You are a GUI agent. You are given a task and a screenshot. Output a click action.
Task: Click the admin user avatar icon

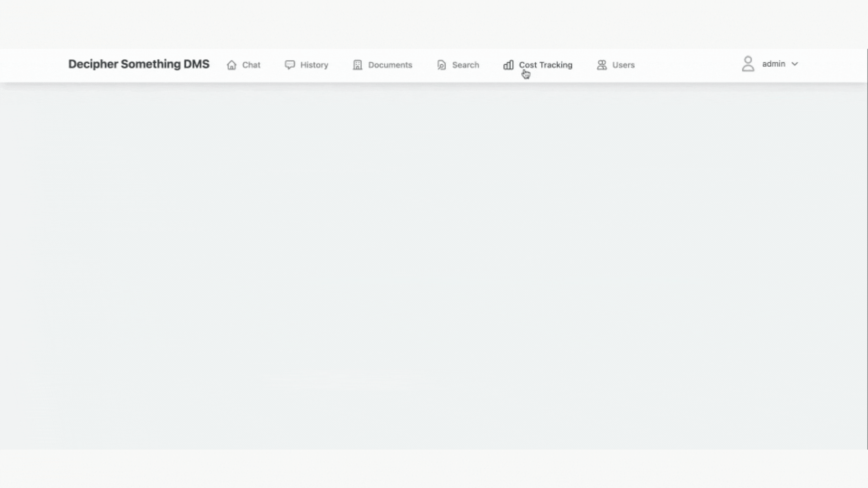tap(748, 64)
